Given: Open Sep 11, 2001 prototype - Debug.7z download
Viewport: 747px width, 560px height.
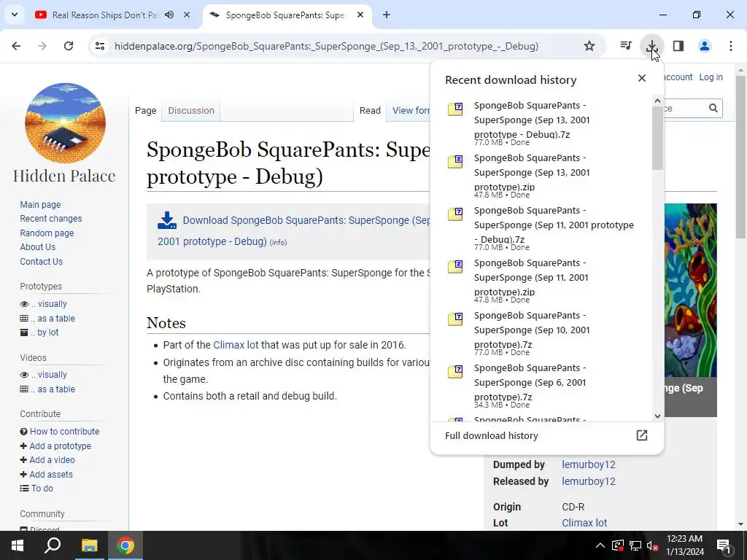Looking at the screenshot, I should (x=547, y=228).
